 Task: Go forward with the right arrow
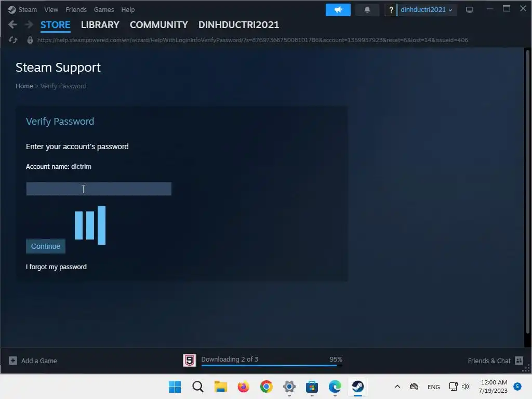29,24
